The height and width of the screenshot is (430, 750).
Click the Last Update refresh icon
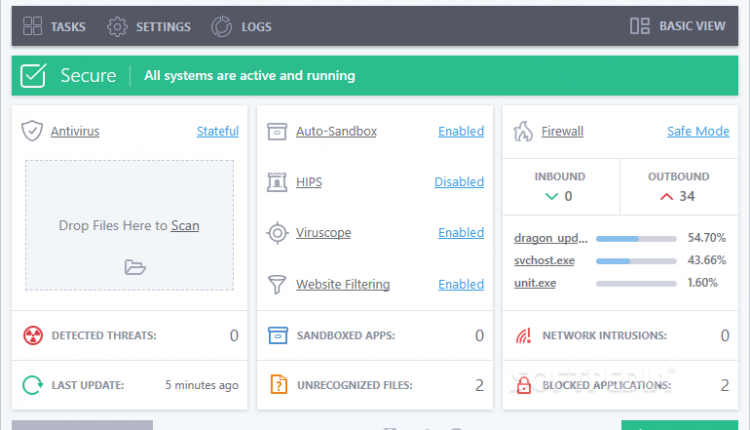(33, 385)
